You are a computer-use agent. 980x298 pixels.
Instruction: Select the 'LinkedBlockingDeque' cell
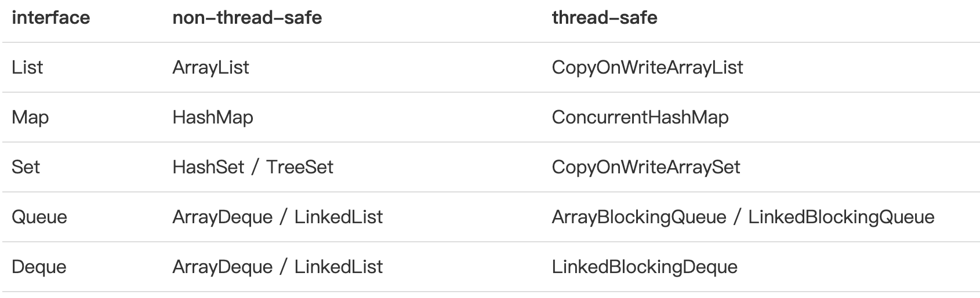(x=645, y=267)
